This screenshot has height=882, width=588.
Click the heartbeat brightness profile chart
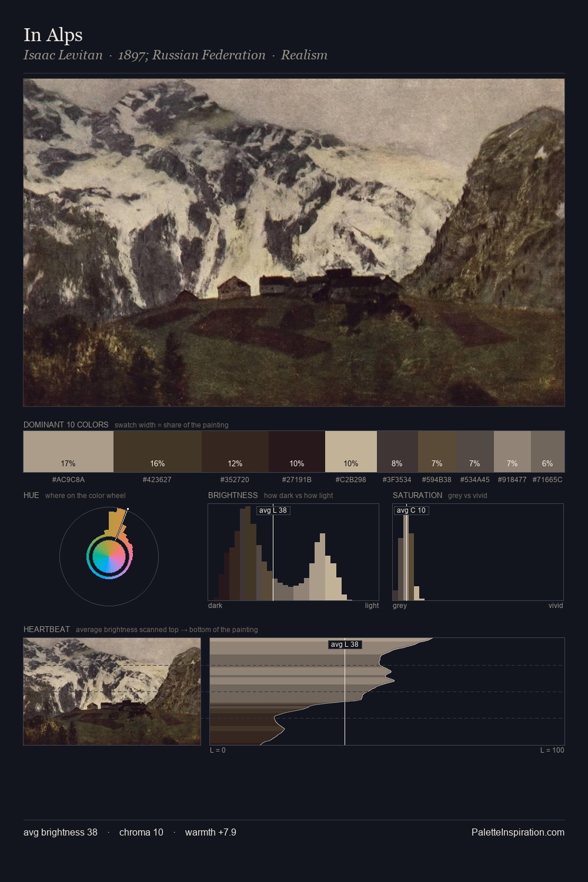click(x=387, y=691)
